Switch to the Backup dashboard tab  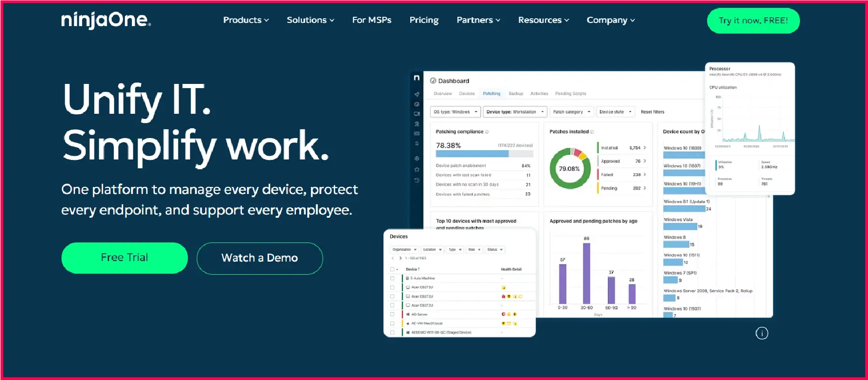[x=516, y=94]
